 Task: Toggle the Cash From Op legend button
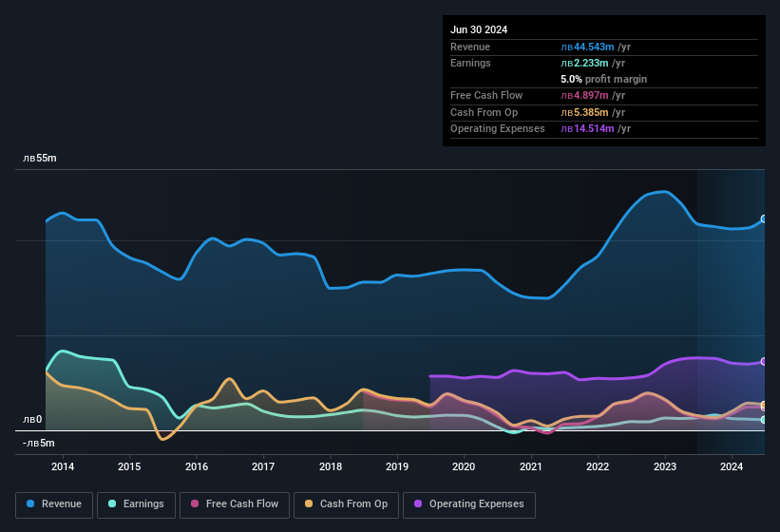346,504
